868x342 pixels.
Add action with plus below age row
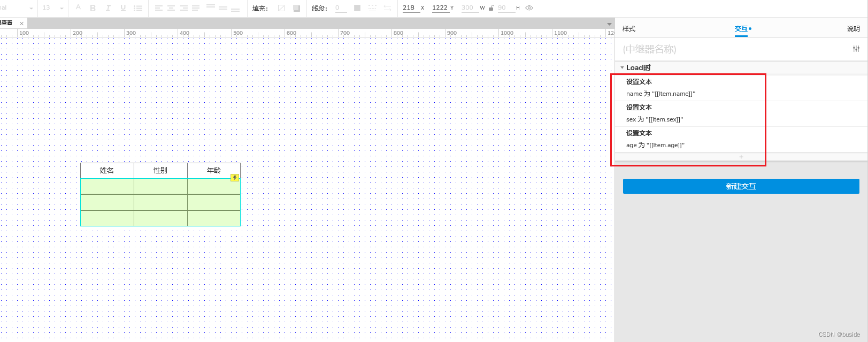(741, 157)
